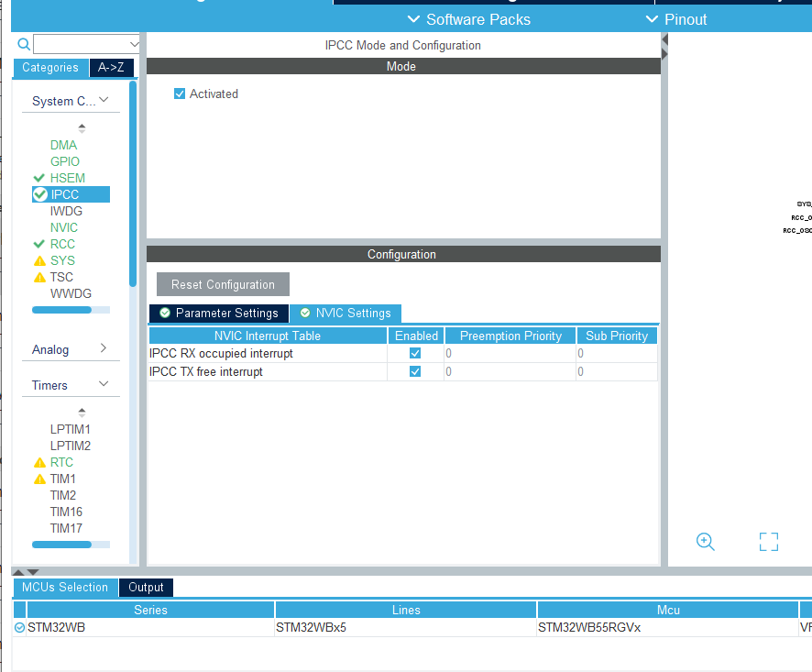Screen dimensions: 812x672
Task: Click the Series column header
Action: tap(150, 610)
